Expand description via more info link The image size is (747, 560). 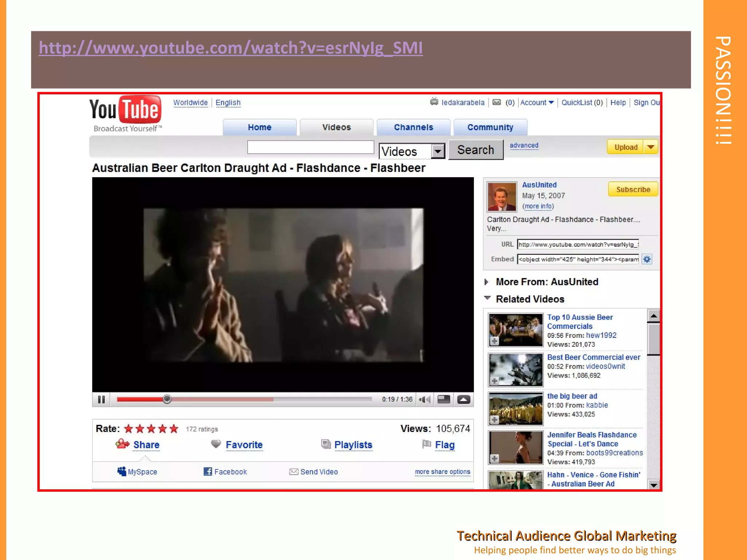(x=538, y=206)
